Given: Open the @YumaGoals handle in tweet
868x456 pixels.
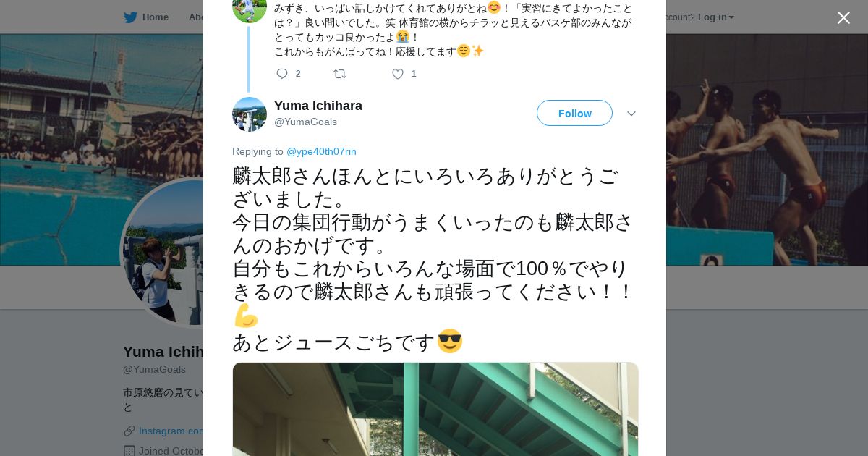Looking at the screenshot, I should coord(305,122).
